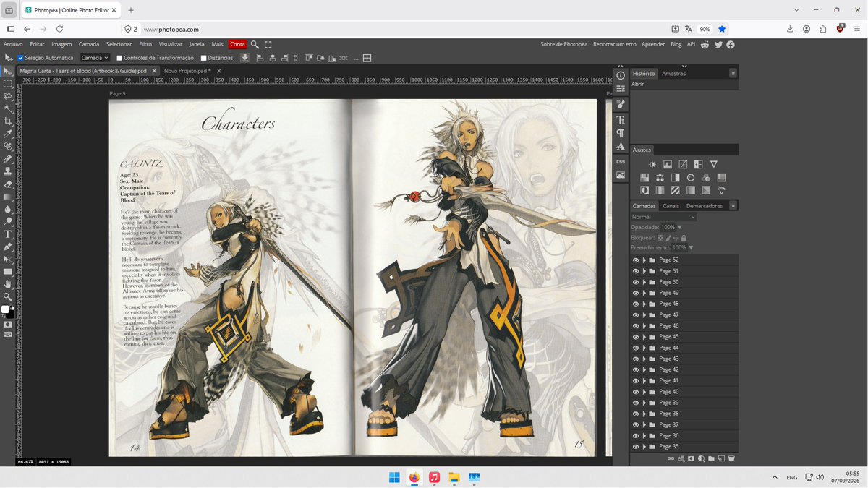
Task: Hide the Page 50 layer folder
Action: (x=636, y=282)
